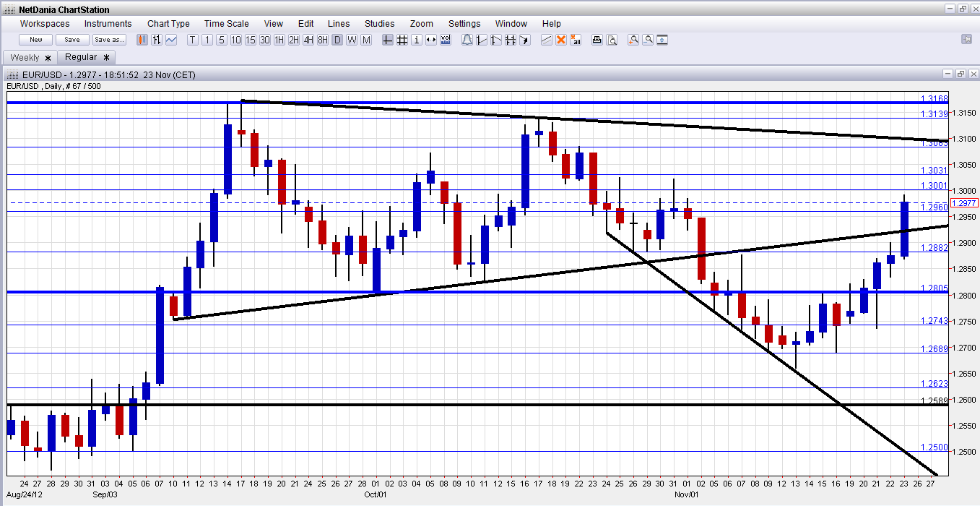The width and height of the screenshot is (980, 506).
Task: Click the New workspace button
Action: click(36, 40)
